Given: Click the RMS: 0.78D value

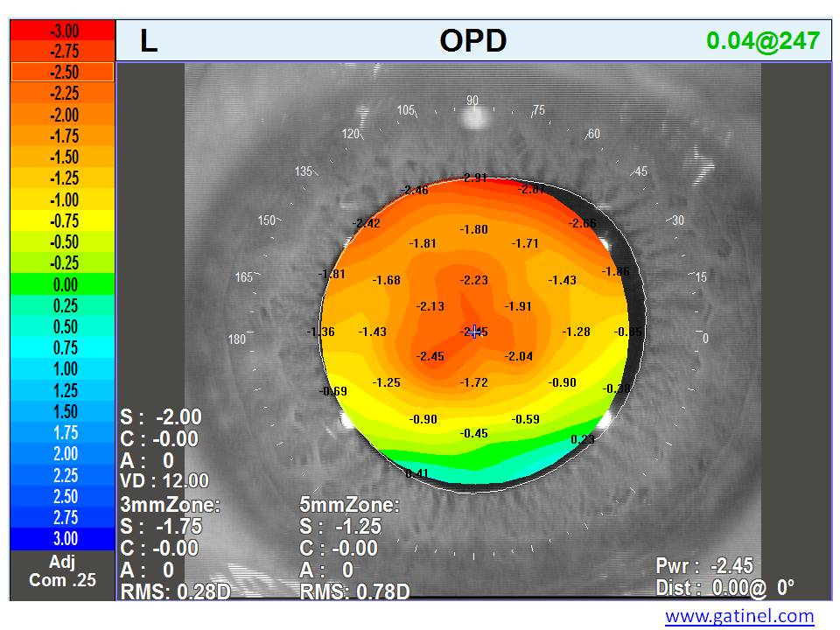Looking at the screenshot, I should pos(354,591).
